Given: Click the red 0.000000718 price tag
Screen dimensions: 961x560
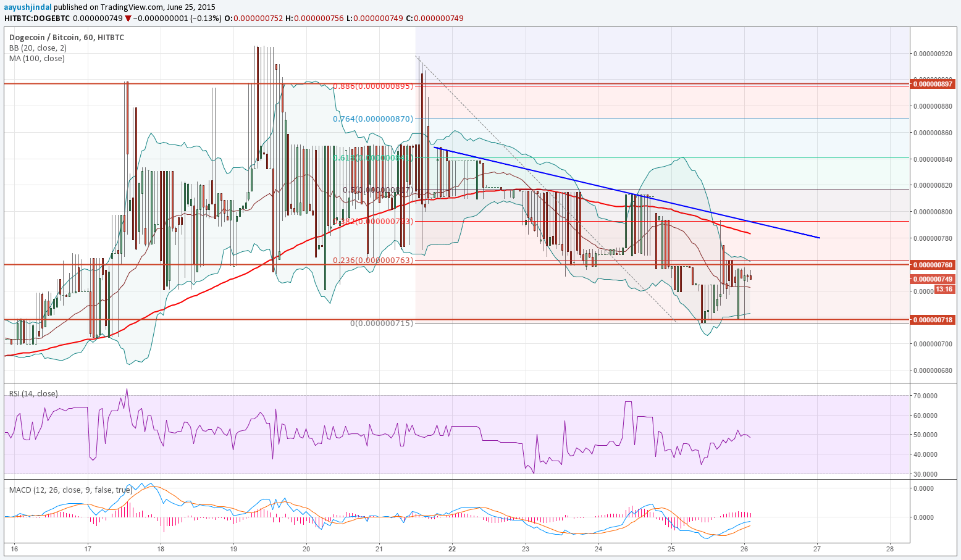Looking at the screenshot, I should [x=933, y=320].
